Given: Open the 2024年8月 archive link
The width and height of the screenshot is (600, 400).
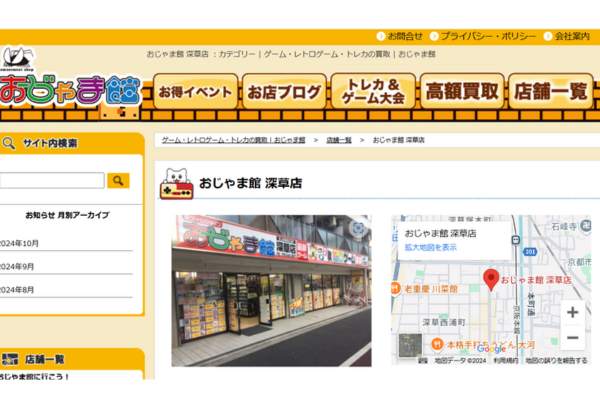Looking at the screenshot, I should 17,290.
